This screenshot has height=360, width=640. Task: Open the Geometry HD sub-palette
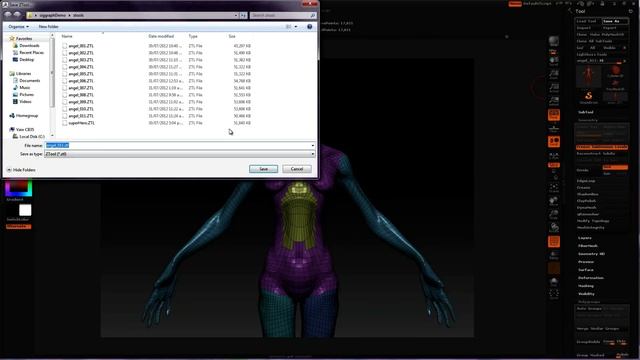coord(591,254)
